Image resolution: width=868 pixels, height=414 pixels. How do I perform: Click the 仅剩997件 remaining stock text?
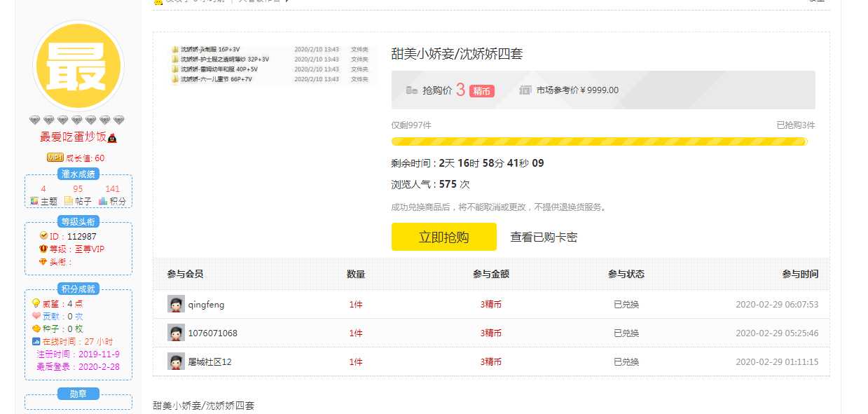click(411, 125)
